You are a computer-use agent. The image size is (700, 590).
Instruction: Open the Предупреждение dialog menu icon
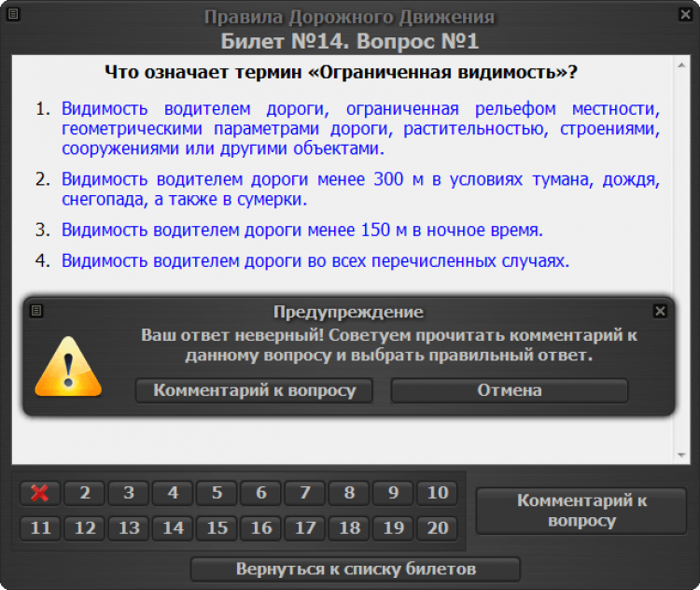tap(36, 311)
